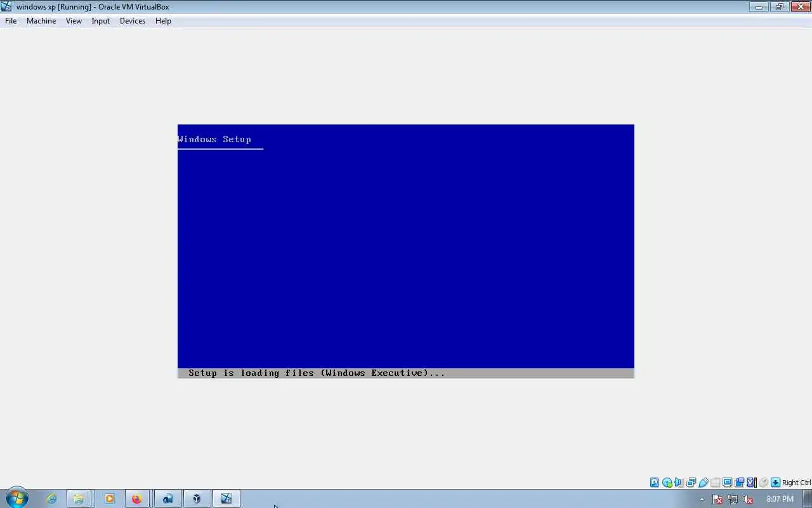Open the View menu
812x508 pixels.
[74, 21]
